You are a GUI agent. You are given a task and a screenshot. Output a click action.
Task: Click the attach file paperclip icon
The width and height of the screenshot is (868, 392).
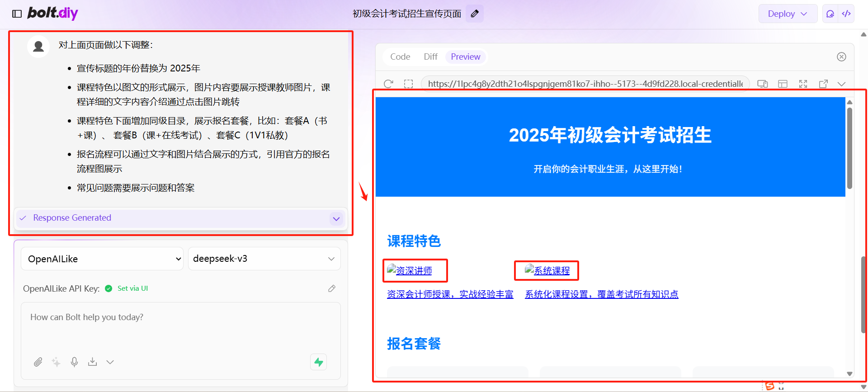[38, 362]
